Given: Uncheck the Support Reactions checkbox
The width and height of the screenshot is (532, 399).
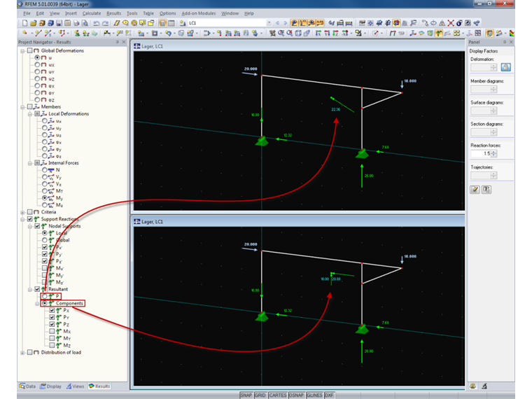Looking at the screenshot, I should tap(30, 219).
